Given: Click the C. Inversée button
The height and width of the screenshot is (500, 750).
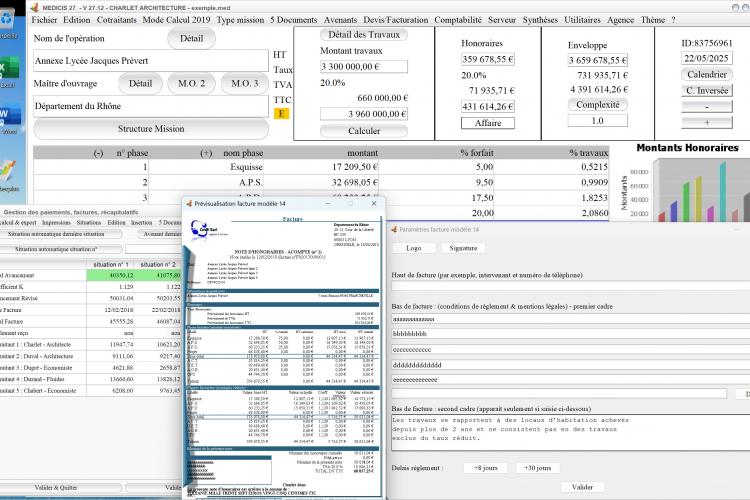Looking at the screenshot, I should [x=706, y=90].
